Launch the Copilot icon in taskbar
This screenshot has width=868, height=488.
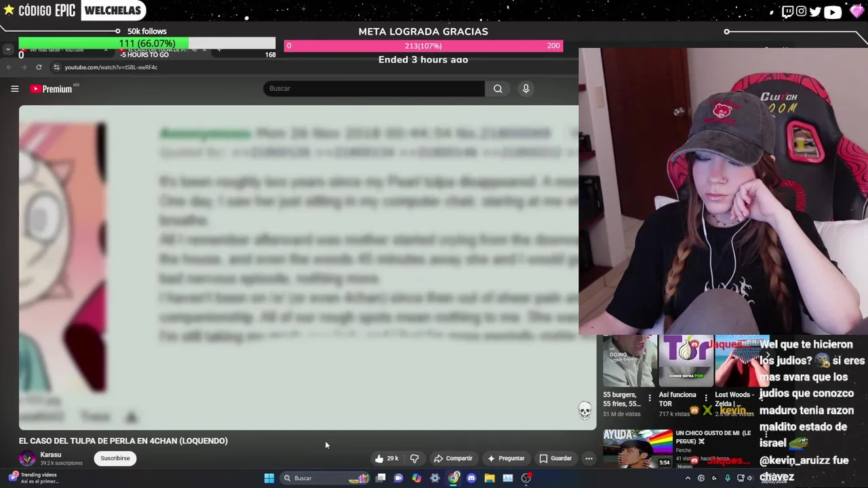coord(416,478)
